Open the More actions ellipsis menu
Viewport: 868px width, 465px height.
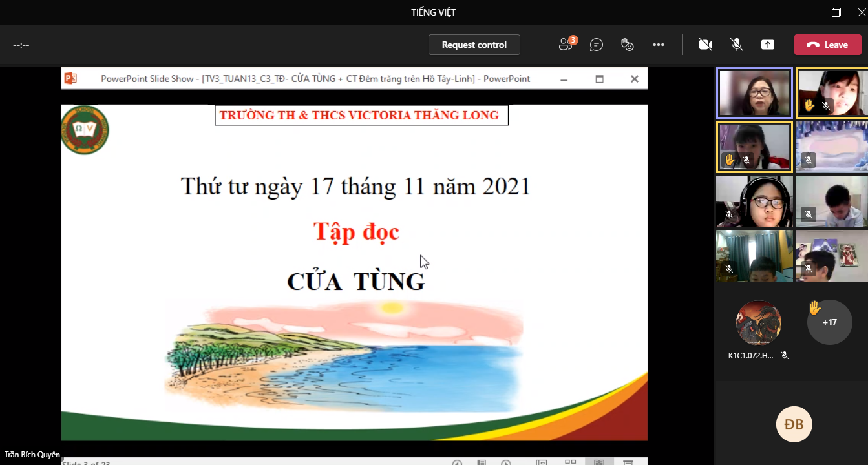pyautogui.click(x=659, y=45)
